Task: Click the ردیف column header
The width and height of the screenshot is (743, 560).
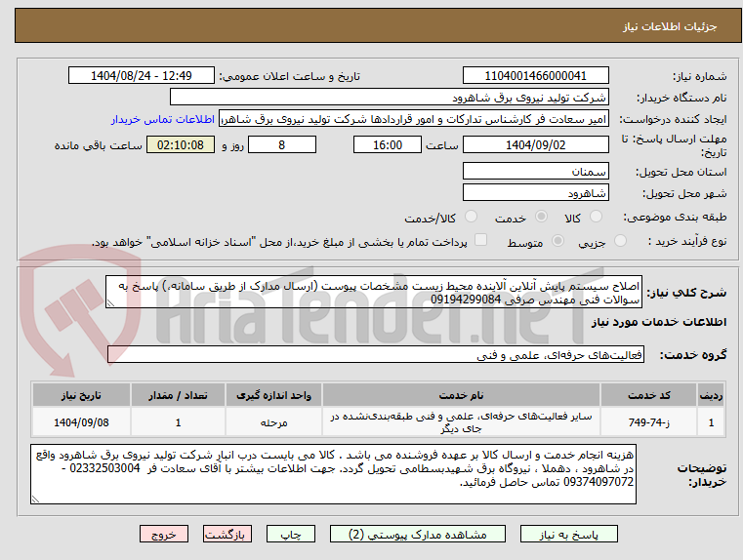Action: pos(711,395)
